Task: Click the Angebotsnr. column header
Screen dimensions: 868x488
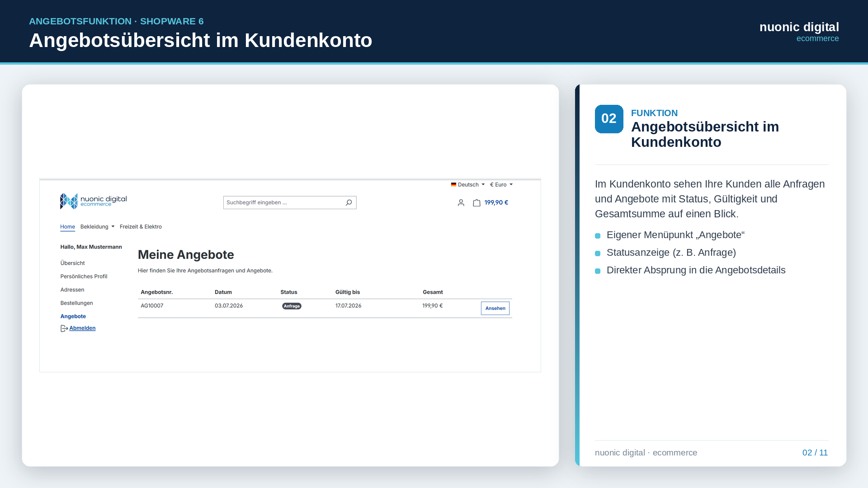Action: [x=156, y=292]
